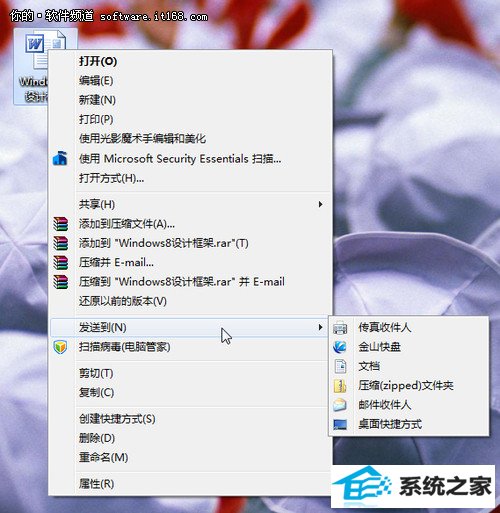The image size is (500, 513).
Task: Click WinRAR icon beside 添加到压缩文件(A)...
Action: coord(61,224)
